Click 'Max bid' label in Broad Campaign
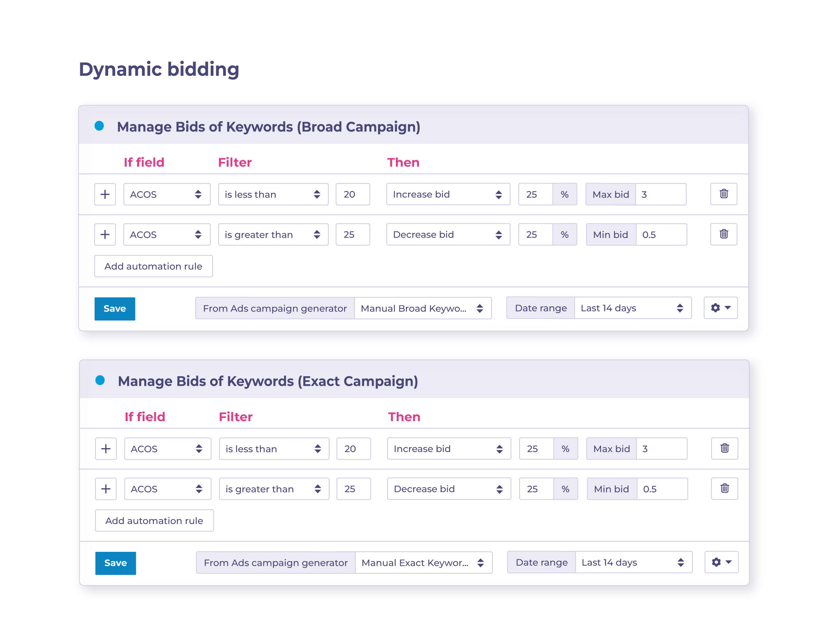Image resolution: width=828 pixels, height=644 pixels. coord(611,194)
